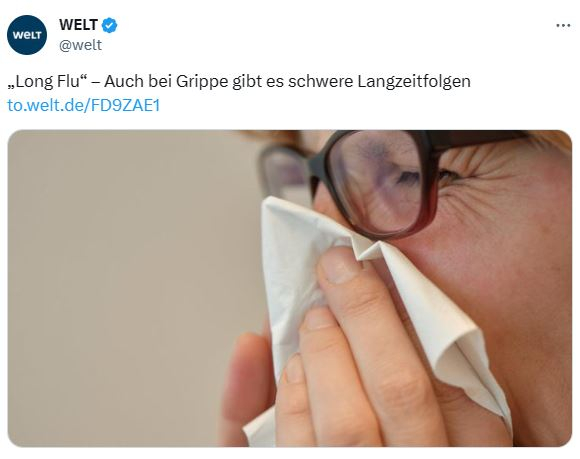Click the word "schwere" in the tweet headline
Image resolution: width=580 pixels, height=459 pixels.
(321, 81)
